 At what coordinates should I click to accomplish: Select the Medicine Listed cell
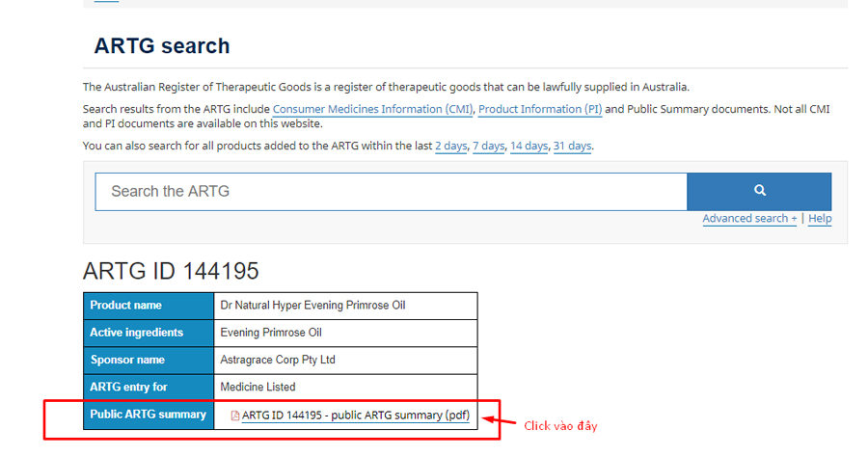[x=345, y=388]
